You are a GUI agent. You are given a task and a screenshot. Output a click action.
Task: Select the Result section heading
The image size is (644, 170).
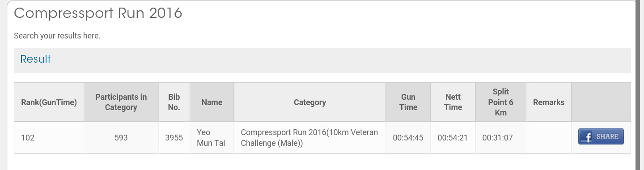(x=36, y=59)
